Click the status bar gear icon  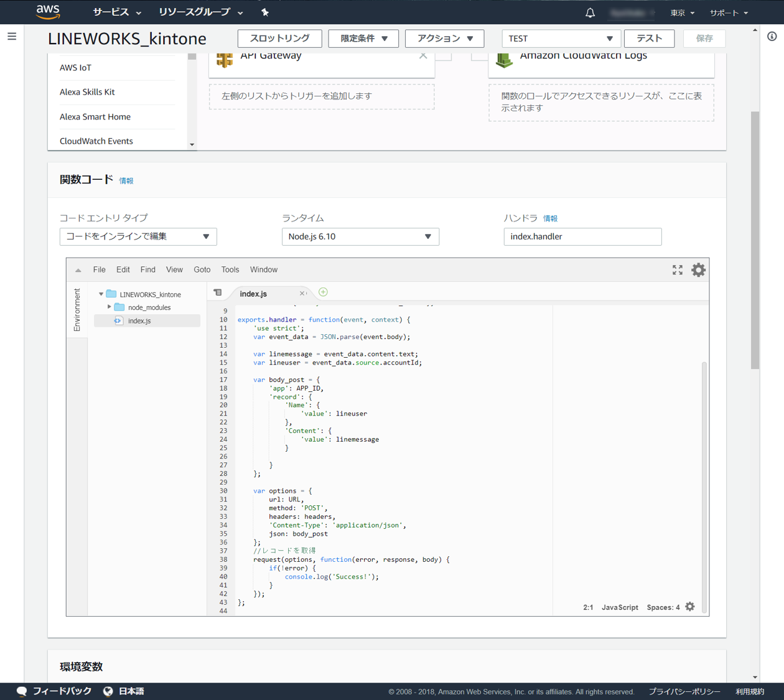(x=690, y=607)
